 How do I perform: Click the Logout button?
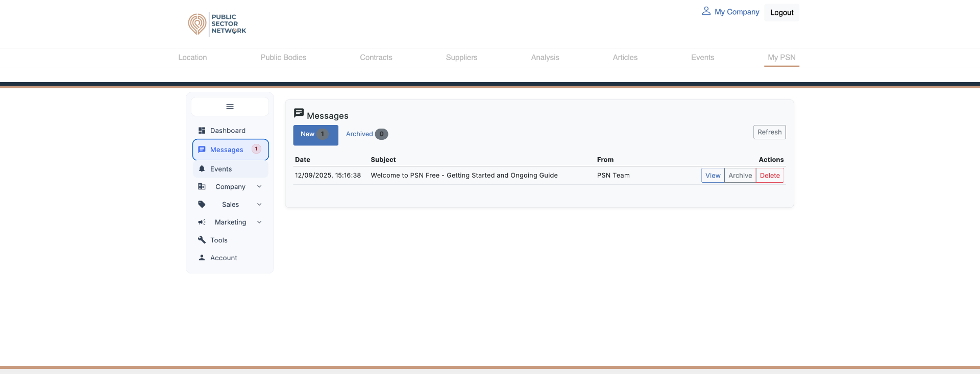pos(782,13)
